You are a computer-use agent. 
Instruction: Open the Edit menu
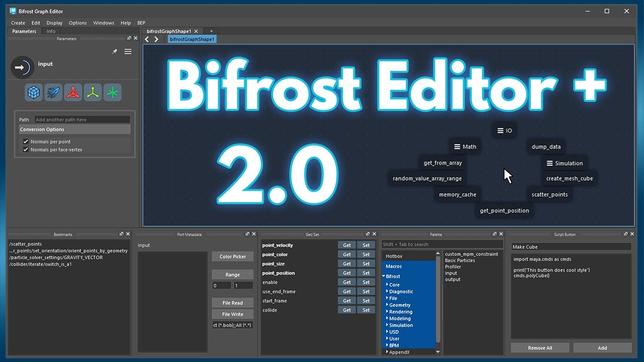click(36, 23)
